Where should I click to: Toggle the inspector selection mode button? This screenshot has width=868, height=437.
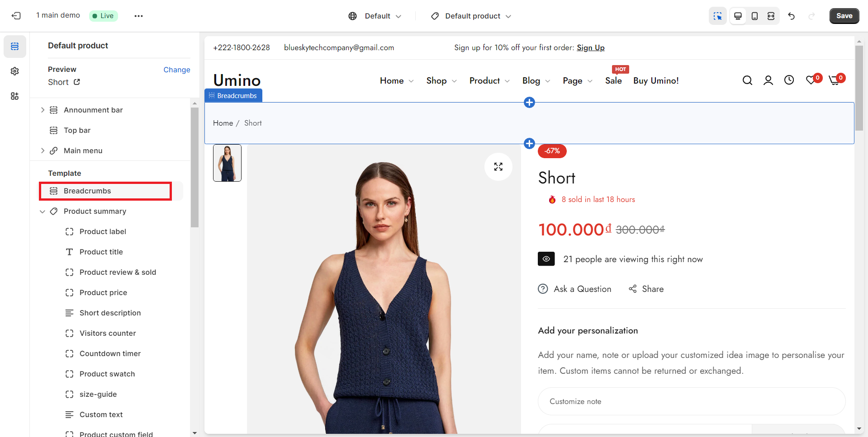(717, 16)
